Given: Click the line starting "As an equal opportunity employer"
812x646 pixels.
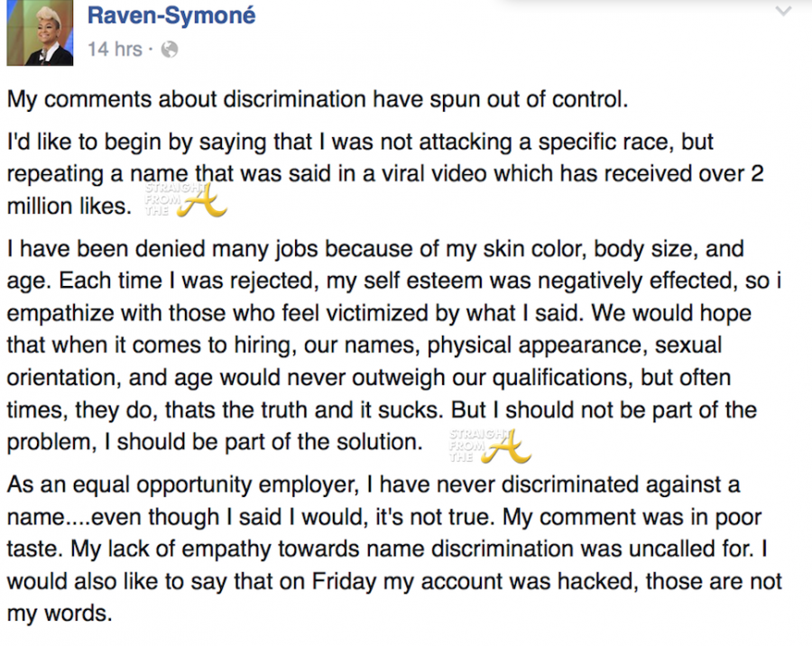Looking at the screenshot, I should pyautogui.click(x=374, y=484).
